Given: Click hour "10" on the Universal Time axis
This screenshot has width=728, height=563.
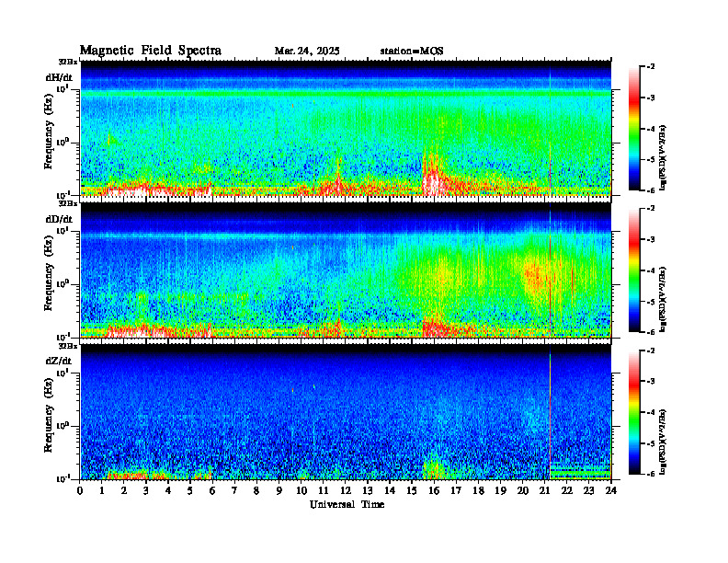Looking at the screenshot, I should point(301,491).
